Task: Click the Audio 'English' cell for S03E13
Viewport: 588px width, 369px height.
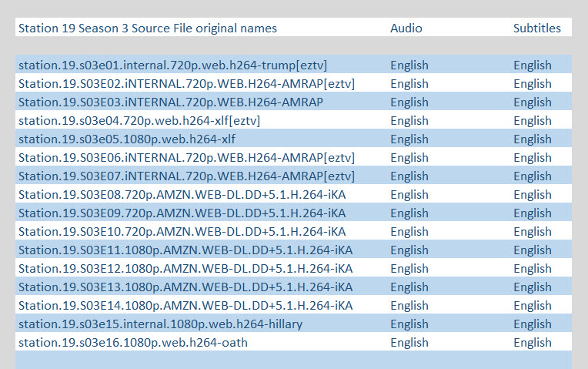Action: click(x=409, y=287)
